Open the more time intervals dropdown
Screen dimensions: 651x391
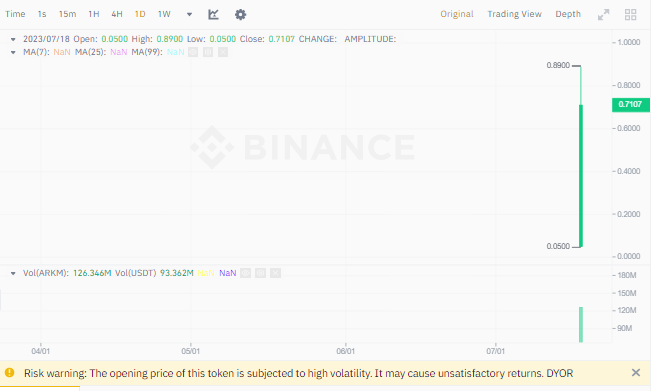coord(189,15)
